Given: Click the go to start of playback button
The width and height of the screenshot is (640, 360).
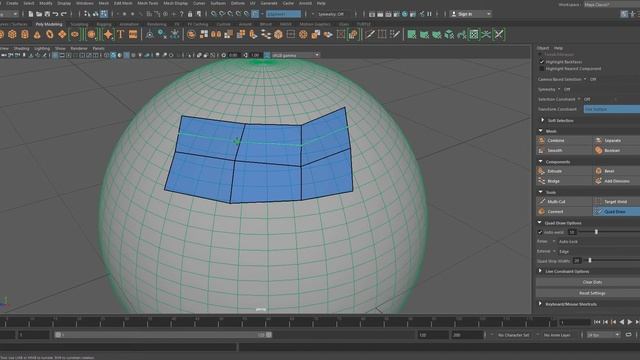Looking at the screenshot, I should point(597,322).
